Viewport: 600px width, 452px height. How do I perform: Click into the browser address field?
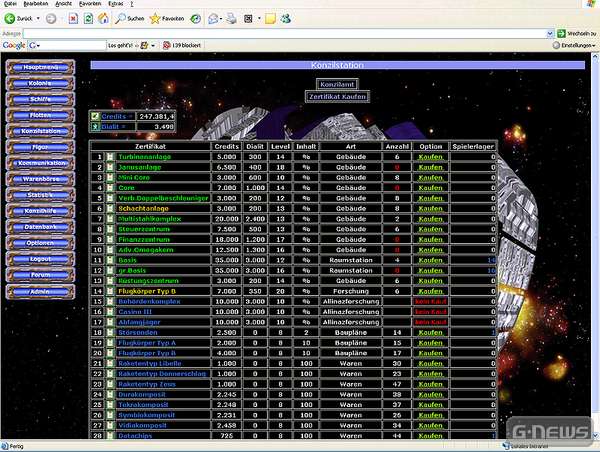coord(280,32)
